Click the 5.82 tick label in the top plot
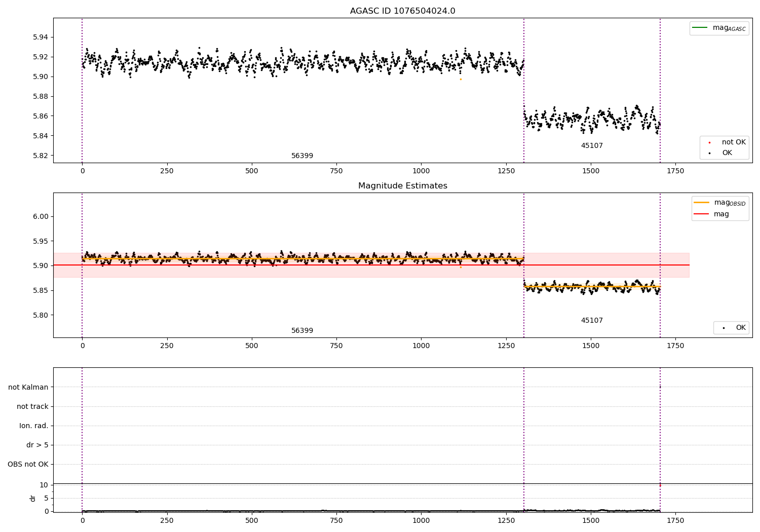The width and height of the screenshot is (760, 532). coord(41,156)
